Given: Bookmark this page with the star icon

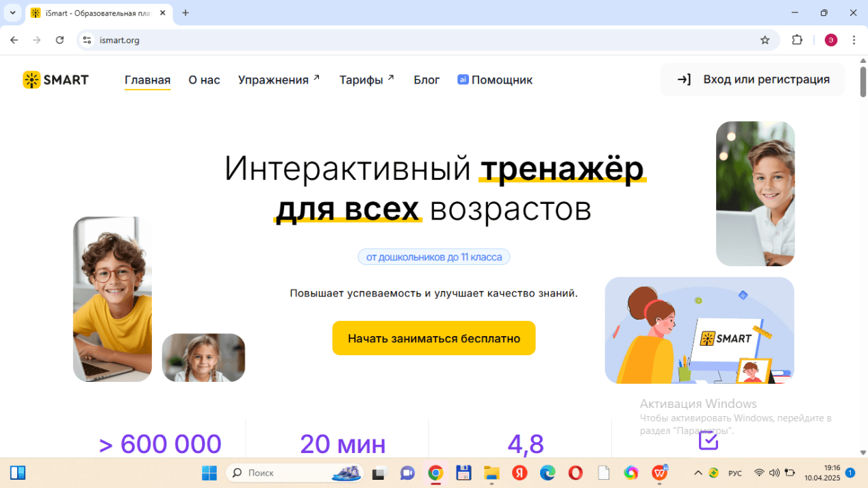Looking at the screenshot, I should 765,40.
